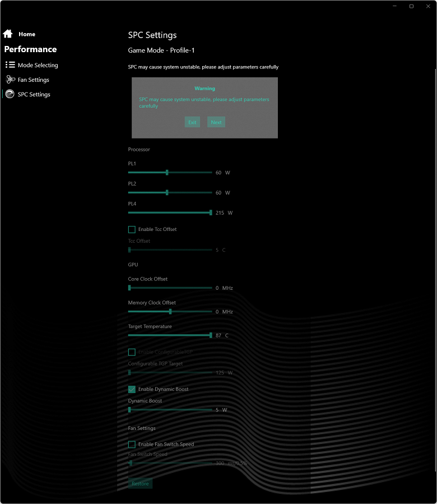Click the Warning dialog title
Image resolution: width=437 pixels, height=504 pixels.
pyautogui.click(x=204, y=89)
